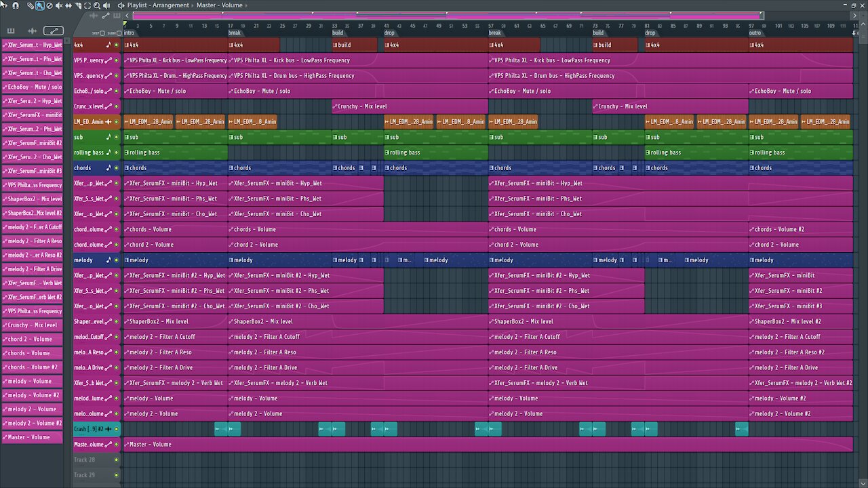Open menu of first 'Crunchy - Mix level' clip
The width and height of the screenshot is (868, 488).
pos(335,106)
